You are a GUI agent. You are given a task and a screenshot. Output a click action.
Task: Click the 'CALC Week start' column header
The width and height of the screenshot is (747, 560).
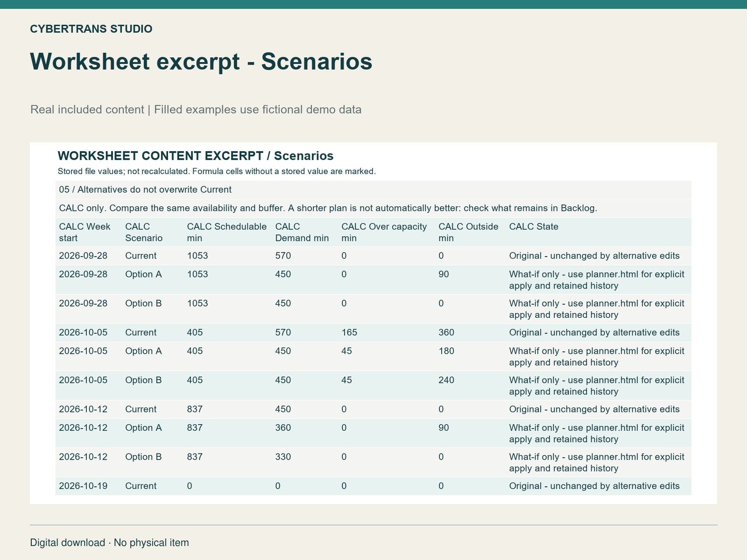[85, 232]
